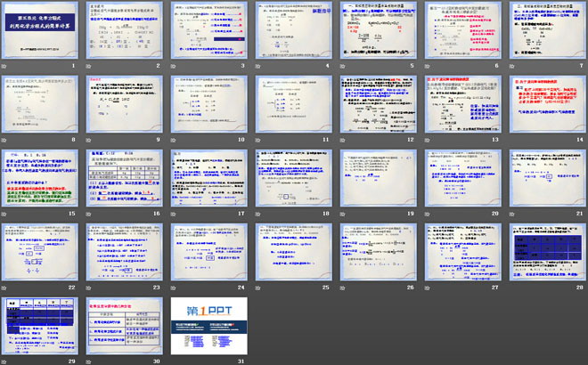Select slide 14 with red and blue text

(546, 105)
